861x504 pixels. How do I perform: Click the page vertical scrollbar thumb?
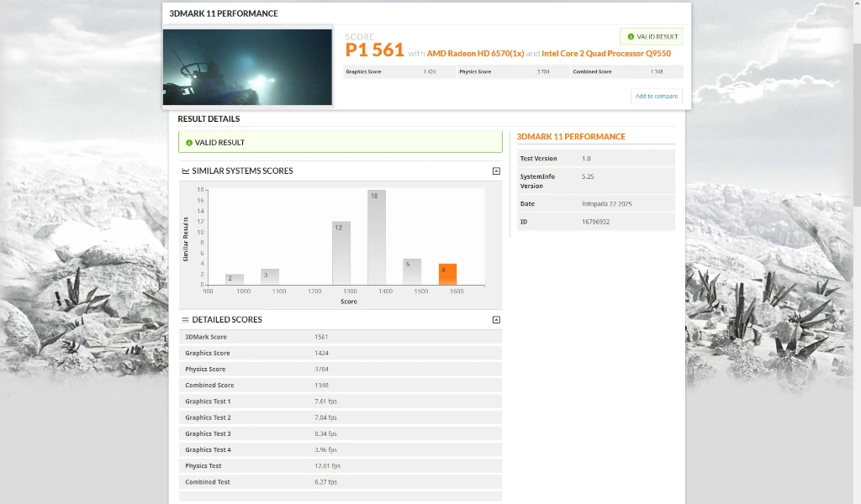click(x=857, y=124)
